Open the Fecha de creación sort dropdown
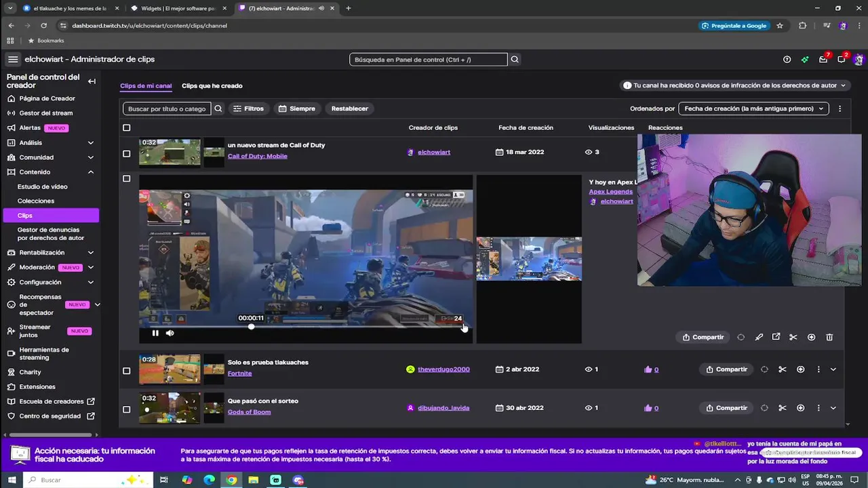The image size is (868, 488). coord(753,108)
